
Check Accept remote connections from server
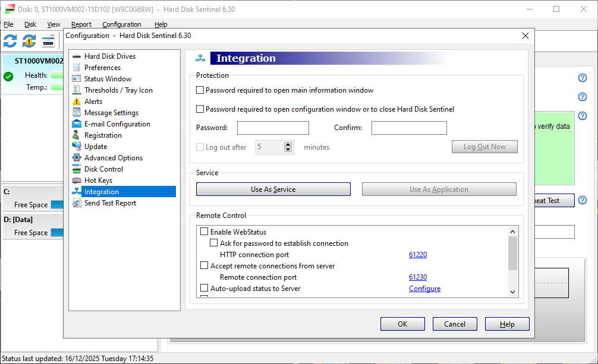204,266
